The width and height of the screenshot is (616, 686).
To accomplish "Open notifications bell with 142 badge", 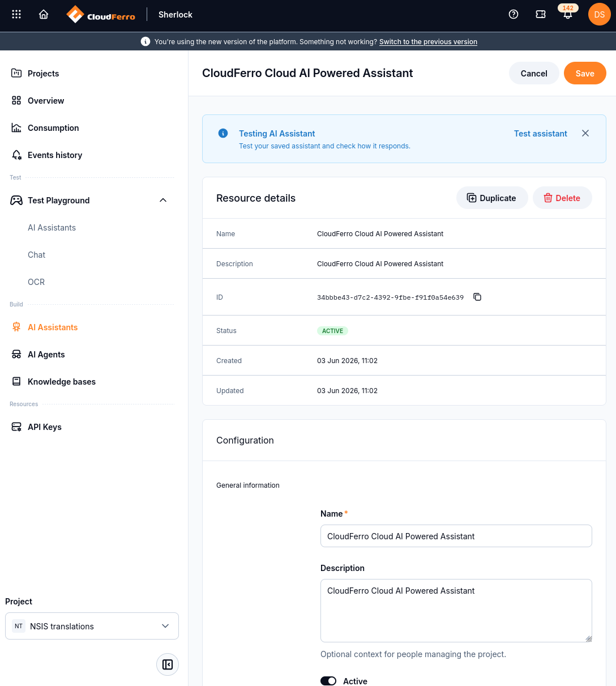I will [x=568, y=15].
